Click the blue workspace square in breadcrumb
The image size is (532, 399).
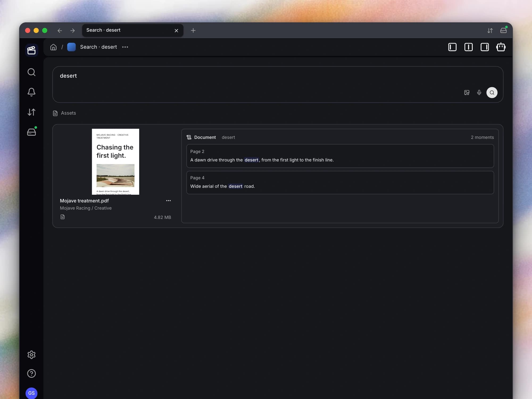[71, 47]
